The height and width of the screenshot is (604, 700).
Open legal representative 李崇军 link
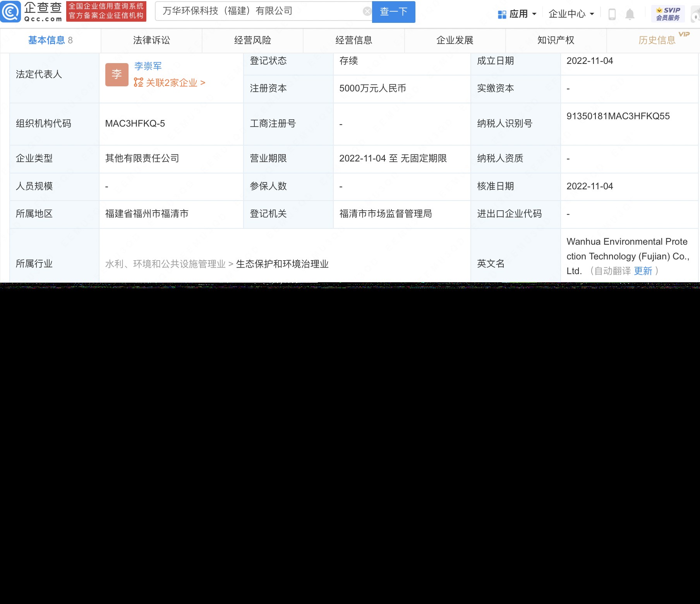(x=148, y=66)
